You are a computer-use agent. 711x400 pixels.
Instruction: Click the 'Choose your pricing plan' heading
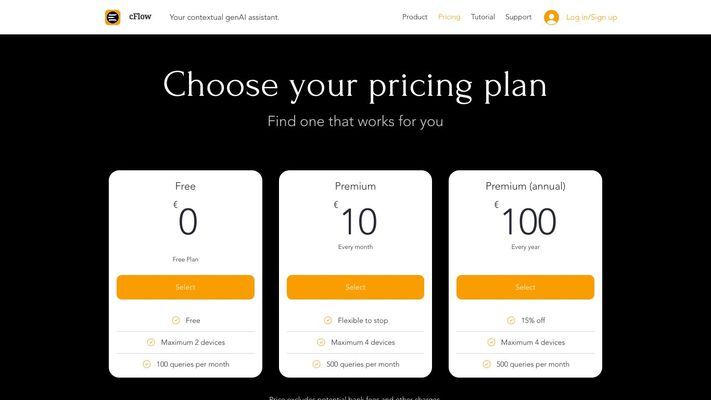point(355,85)
